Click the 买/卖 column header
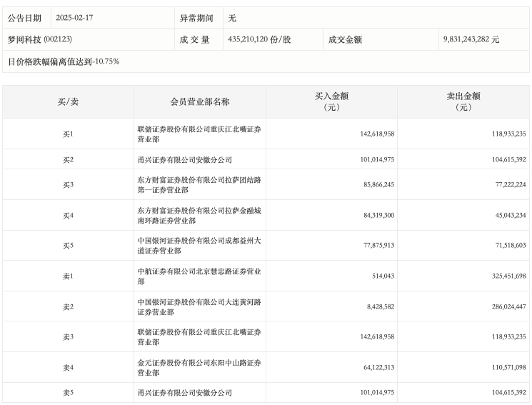The width and height of the screenshot is (532, 405). (68, 101)
